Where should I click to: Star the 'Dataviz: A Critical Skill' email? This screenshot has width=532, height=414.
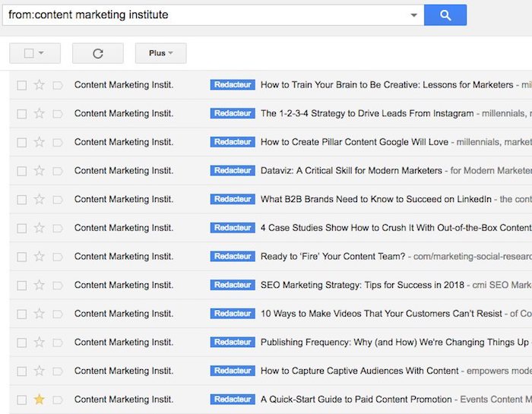click(40, 171)
